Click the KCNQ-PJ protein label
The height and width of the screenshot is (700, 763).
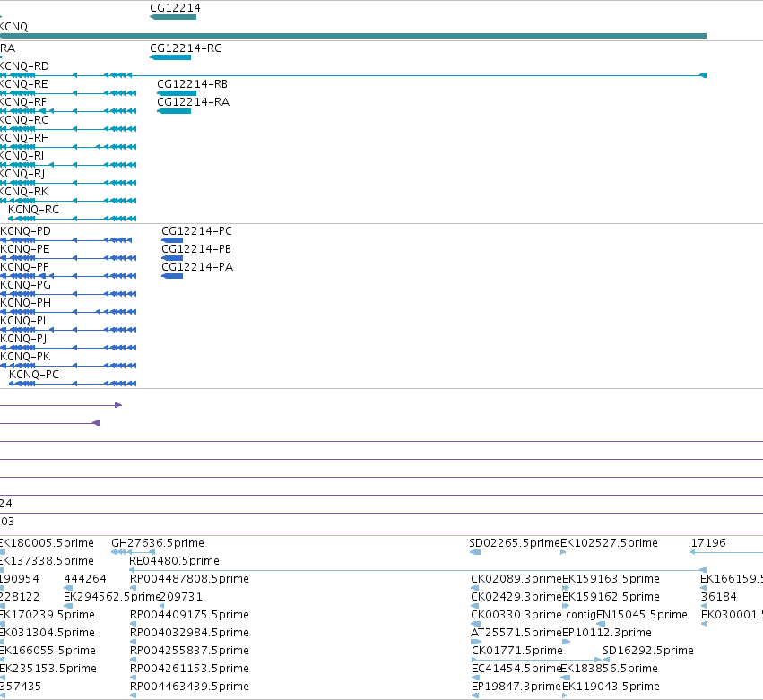point(23,339)
